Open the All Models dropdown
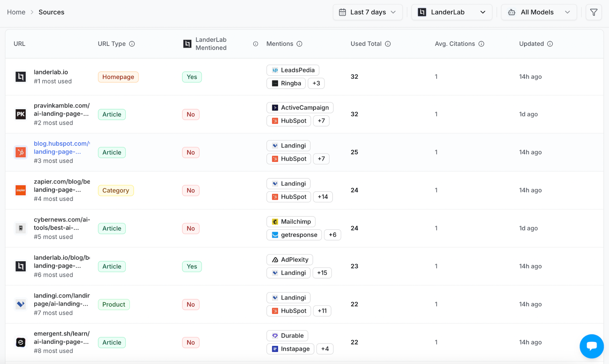609x364 pixels. tap(539, 12)
